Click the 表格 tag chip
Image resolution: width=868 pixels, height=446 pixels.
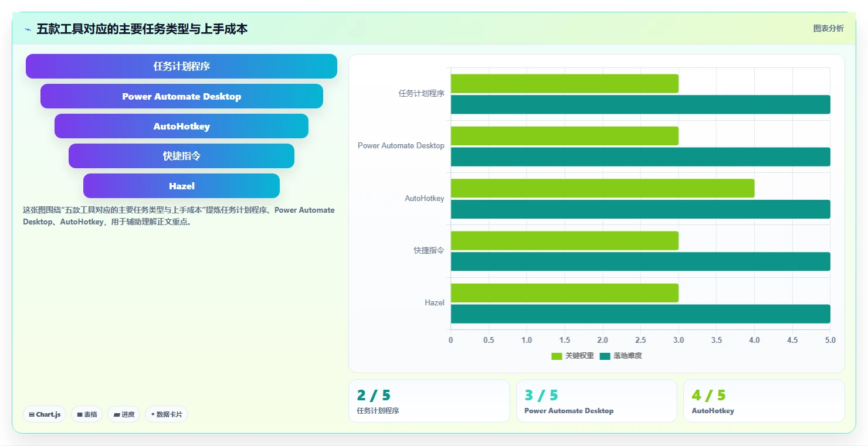tap(87, 414)
